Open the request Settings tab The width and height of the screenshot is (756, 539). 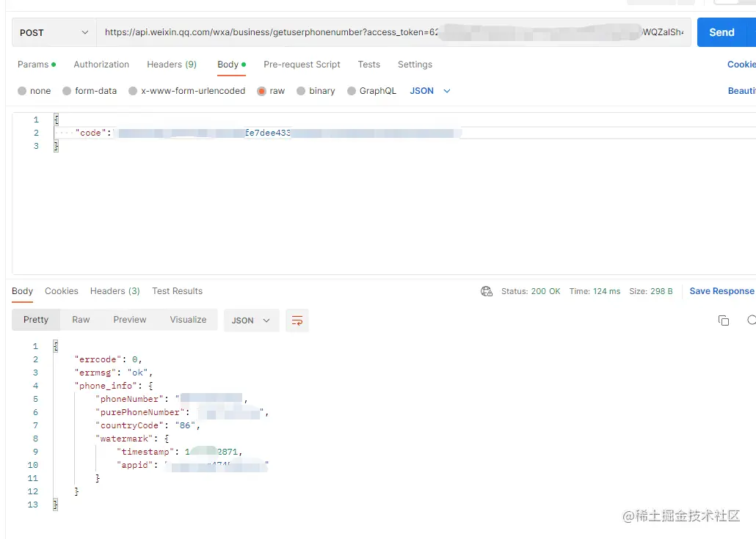pyautogui.click(x=415, y=65)
